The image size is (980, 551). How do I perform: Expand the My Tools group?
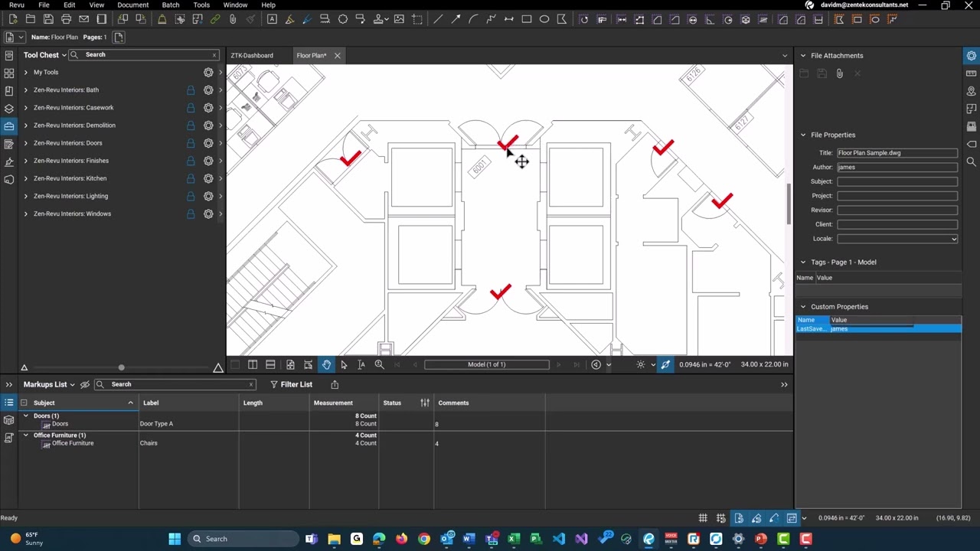pos(25,72)
